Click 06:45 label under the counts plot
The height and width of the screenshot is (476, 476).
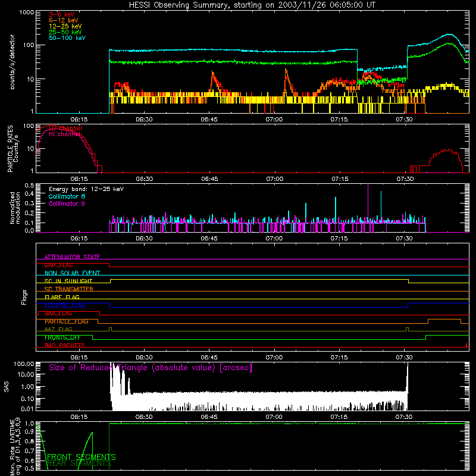(x=209, y=120)
